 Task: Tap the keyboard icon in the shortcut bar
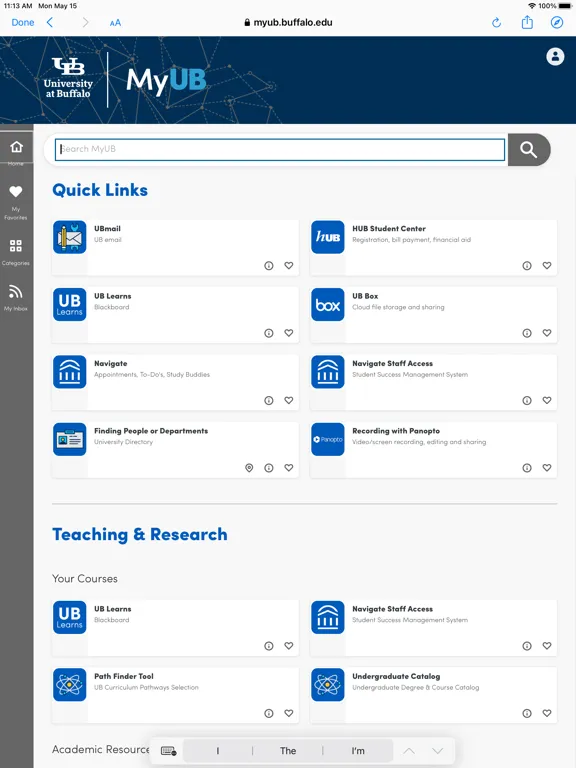pos(168,751)
